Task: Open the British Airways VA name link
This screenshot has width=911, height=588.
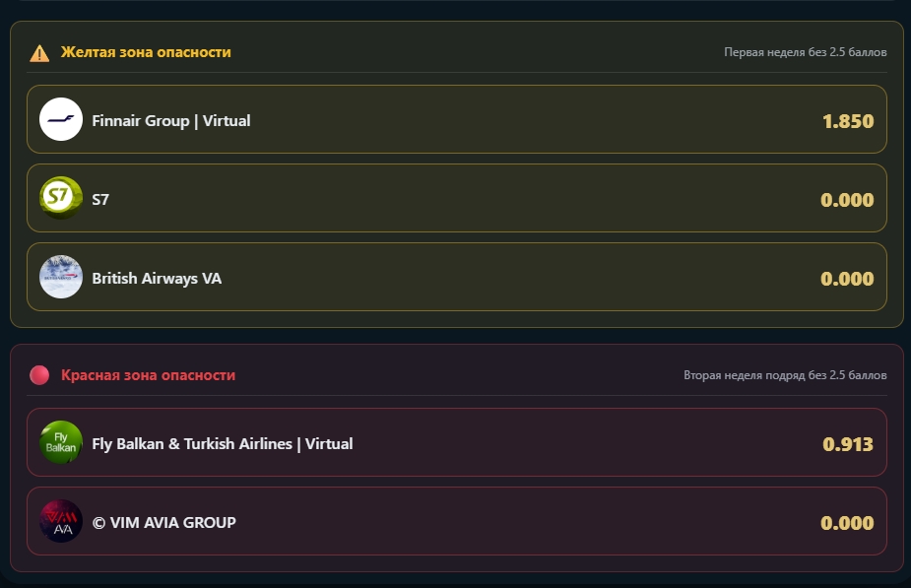Action: 157,279
